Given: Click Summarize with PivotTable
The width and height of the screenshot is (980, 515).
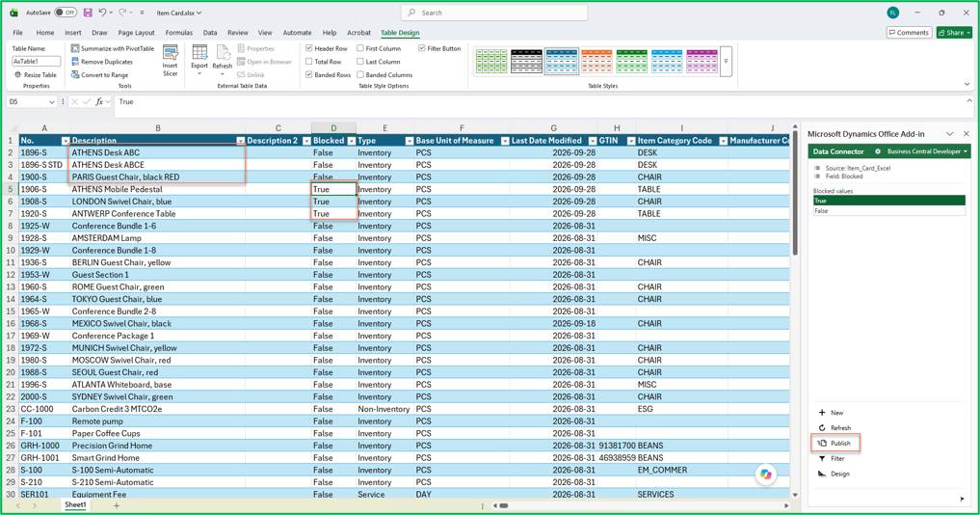Looking at the screenshot, I should [113, 48].
